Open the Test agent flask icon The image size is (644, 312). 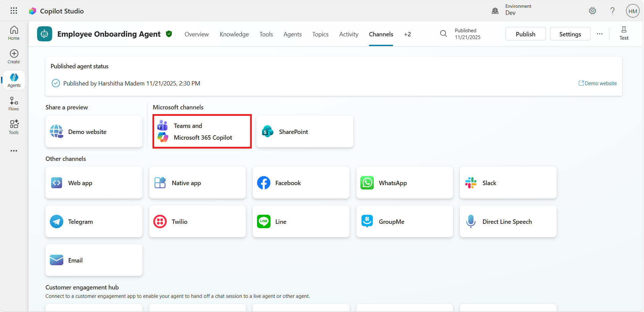pos(624,34)
